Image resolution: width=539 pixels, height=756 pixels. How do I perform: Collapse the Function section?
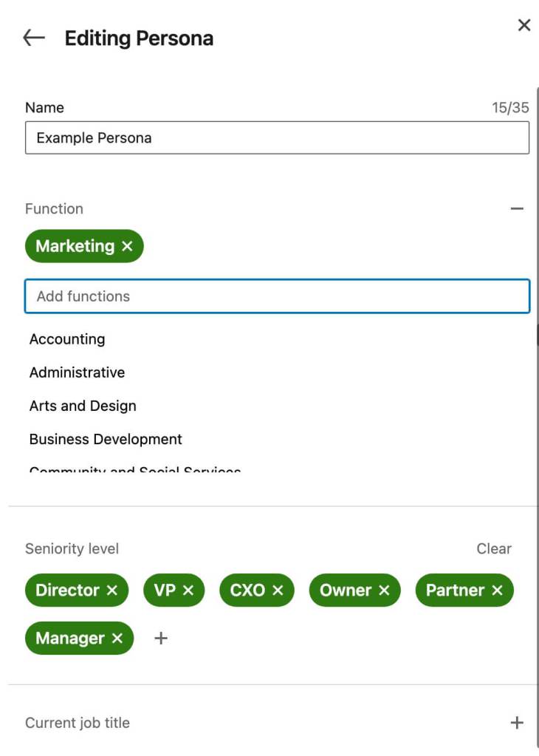(517, 209)
